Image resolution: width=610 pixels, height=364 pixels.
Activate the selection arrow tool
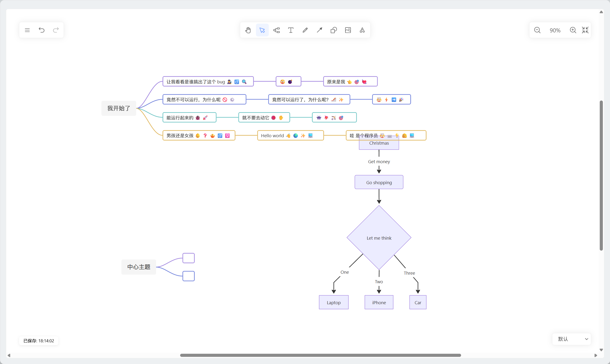pos(262,30)
